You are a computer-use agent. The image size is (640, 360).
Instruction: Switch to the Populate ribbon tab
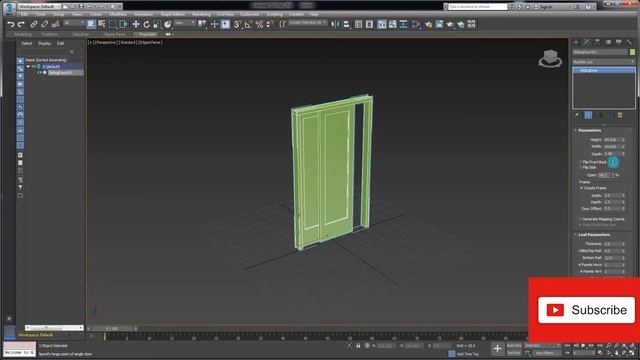[x=147, y=35]
